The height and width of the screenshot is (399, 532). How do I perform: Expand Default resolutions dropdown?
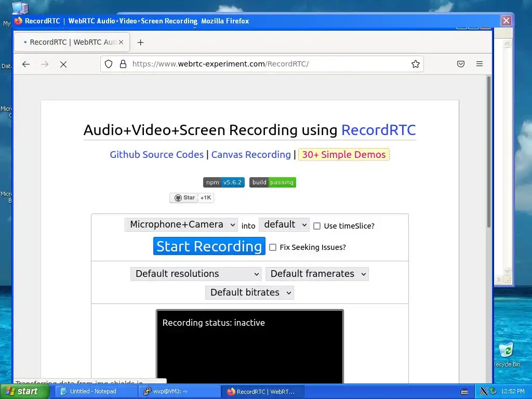click(196, 274)
